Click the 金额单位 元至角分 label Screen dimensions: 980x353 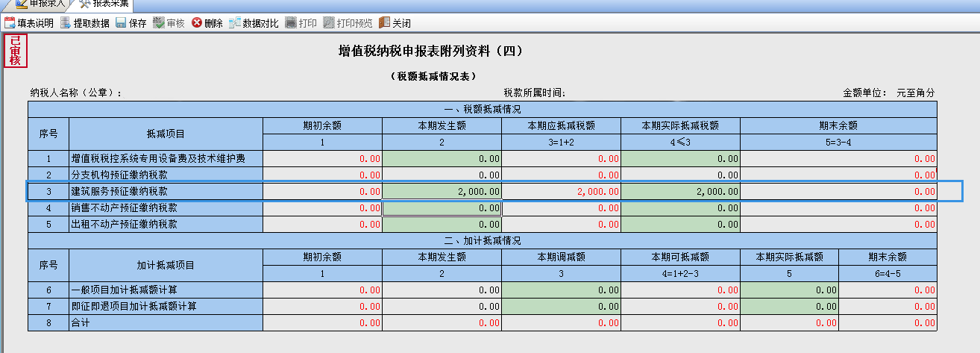[889, 93]
